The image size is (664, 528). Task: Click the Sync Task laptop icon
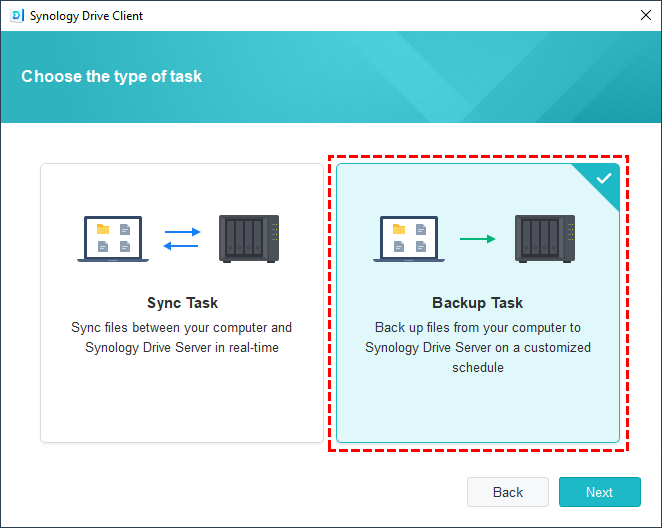113,239
